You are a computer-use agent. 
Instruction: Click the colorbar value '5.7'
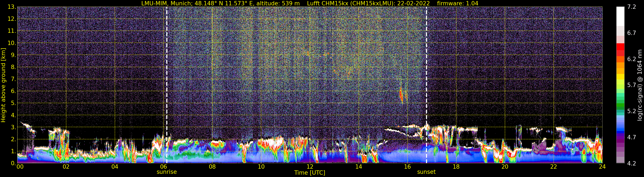(632, 85)
